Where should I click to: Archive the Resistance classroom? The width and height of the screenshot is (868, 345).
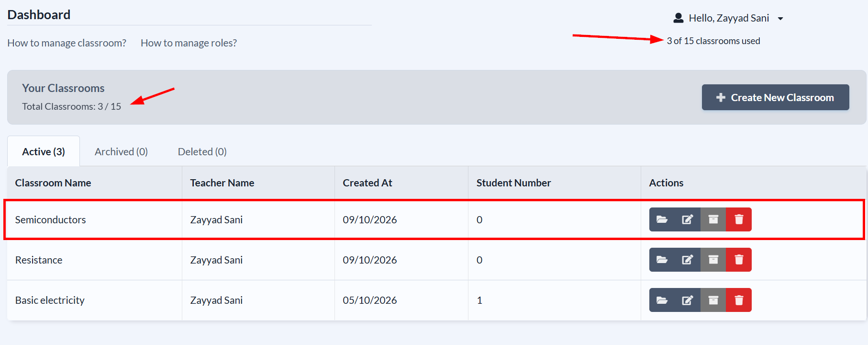coord(713,260)
